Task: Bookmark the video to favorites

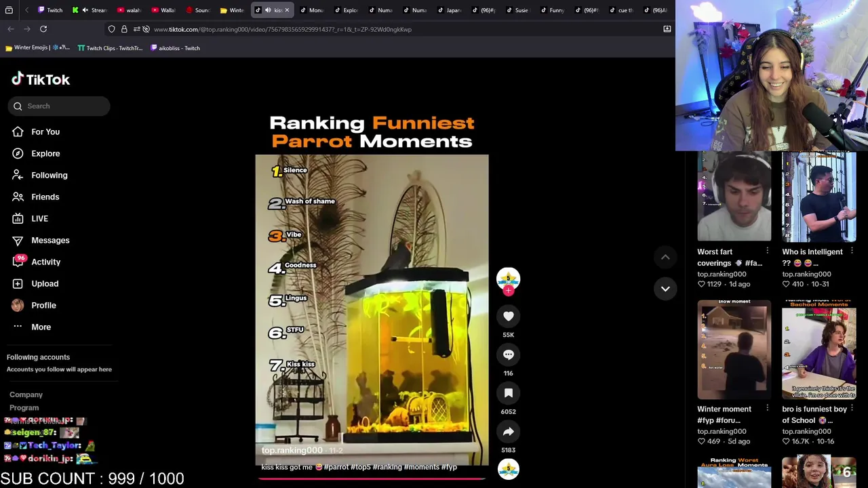Action: (509, 393)
